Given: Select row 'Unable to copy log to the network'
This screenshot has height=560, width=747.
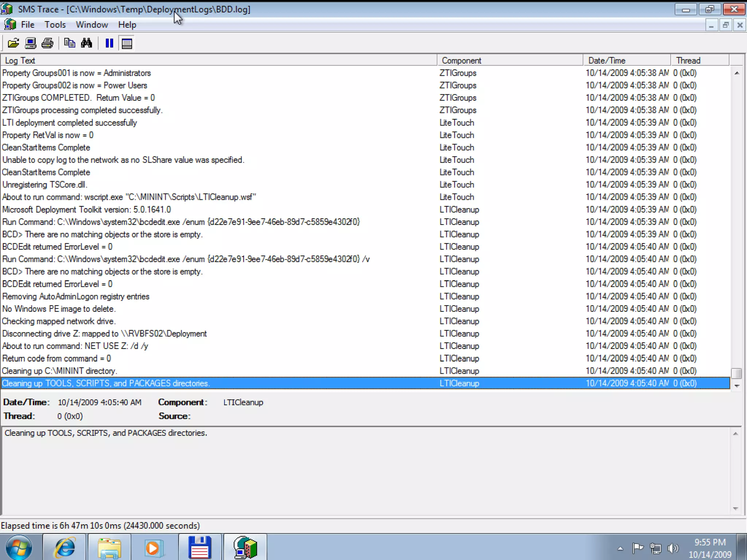Looking at the screenshot, I should click(365, 160).
